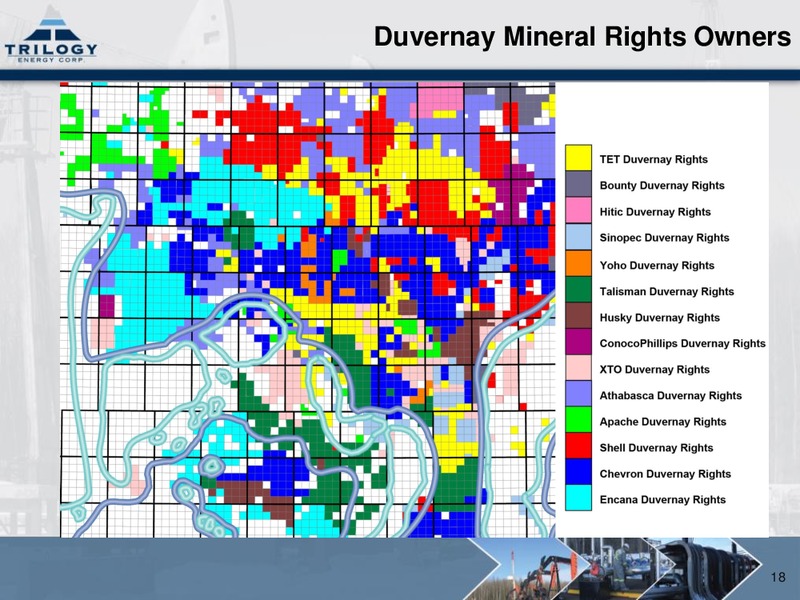Choose the periwinkle Athabasca legend swatch

[578, 393]
